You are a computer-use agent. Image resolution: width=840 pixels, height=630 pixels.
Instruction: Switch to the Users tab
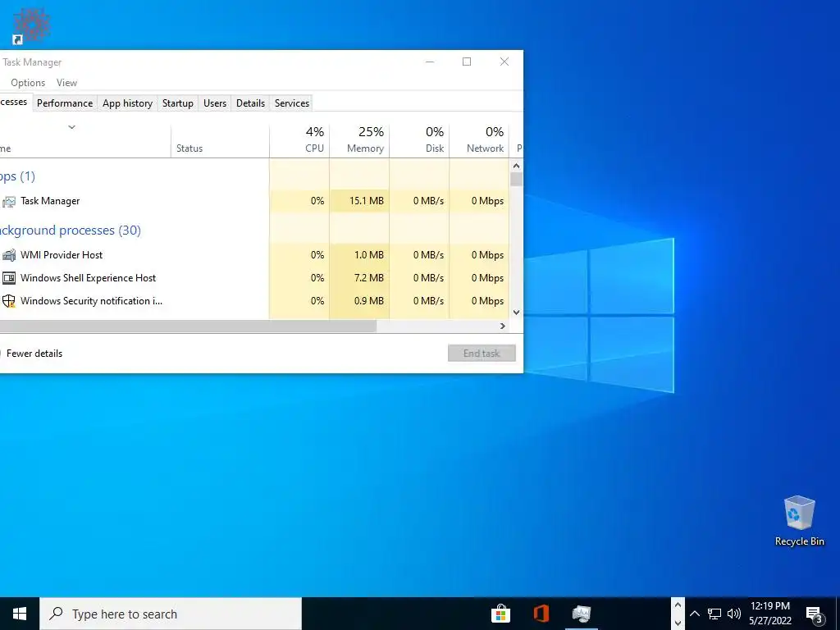pos(215,103)
